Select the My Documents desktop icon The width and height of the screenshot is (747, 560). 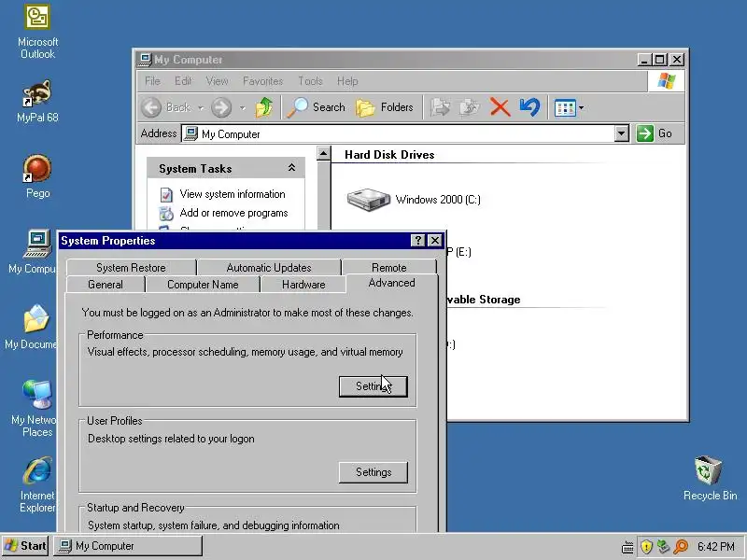[x=31, y=328]
